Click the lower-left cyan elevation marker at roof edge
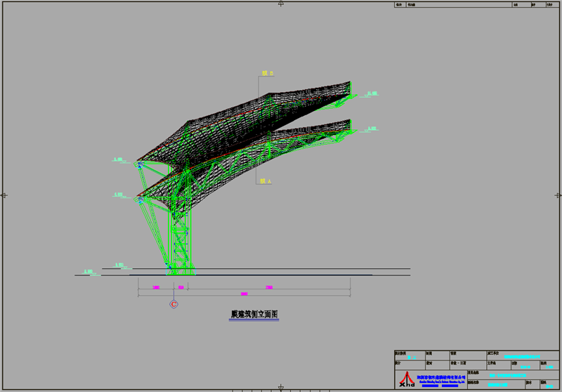The height and width of the screenshot is (392, 562). tap(118, 195)
